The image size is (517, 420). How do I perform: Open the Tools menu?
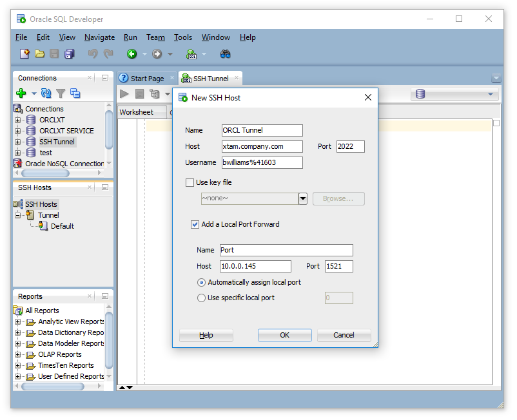[183, 37]
